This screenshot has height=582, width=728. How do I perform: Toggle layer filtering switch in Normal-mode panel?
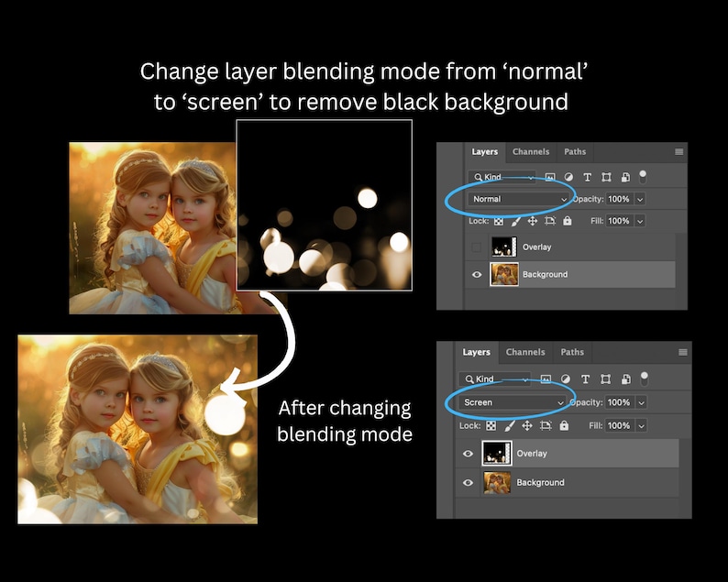(643, 177)
